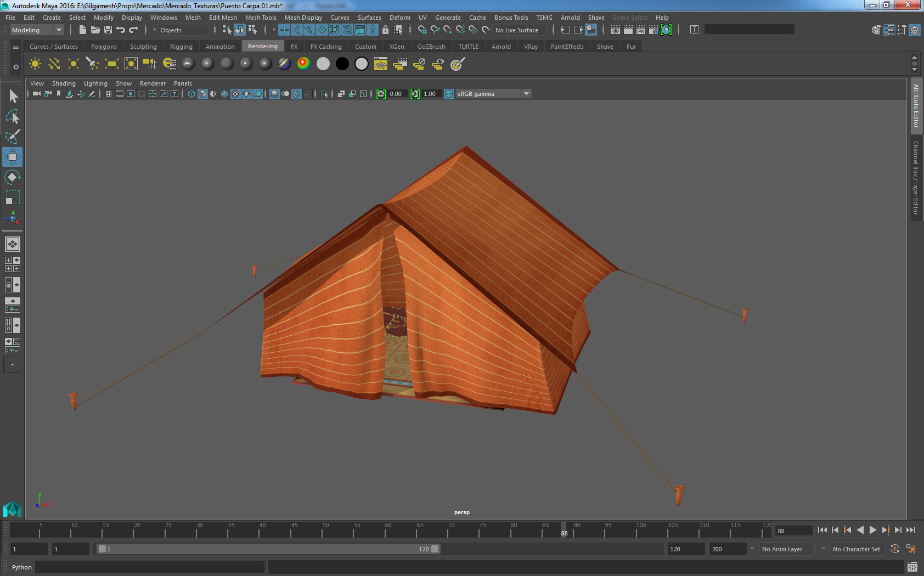The height and width of the screenshot is (576, 924).
Task: Create a spot light from shelf
Action: 92,64
